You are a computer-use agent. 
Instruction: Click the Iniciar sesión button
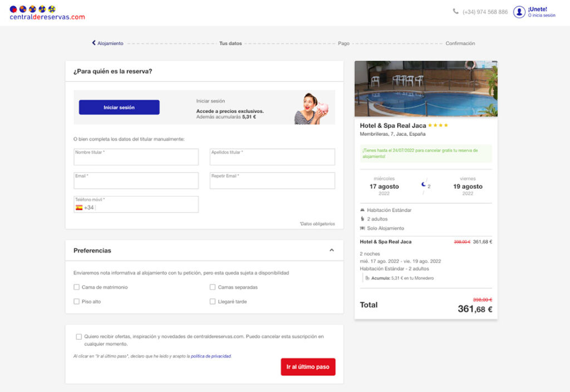119,107
